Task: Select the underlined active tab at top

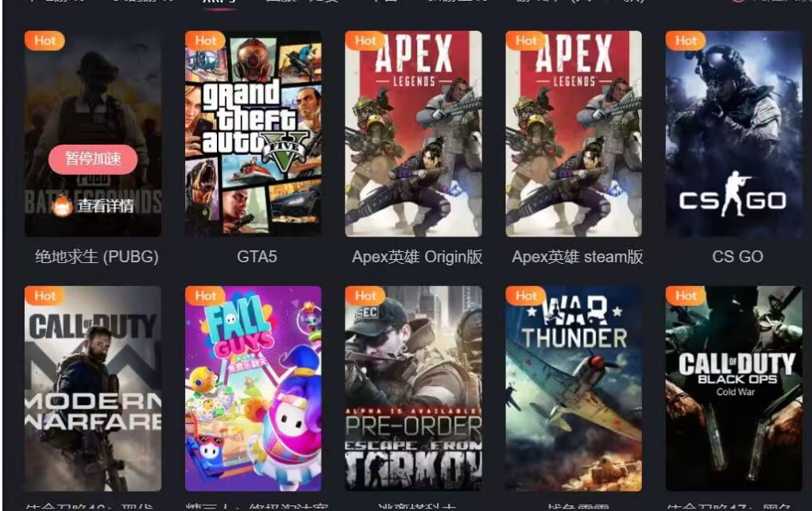Action: point(219,2)
